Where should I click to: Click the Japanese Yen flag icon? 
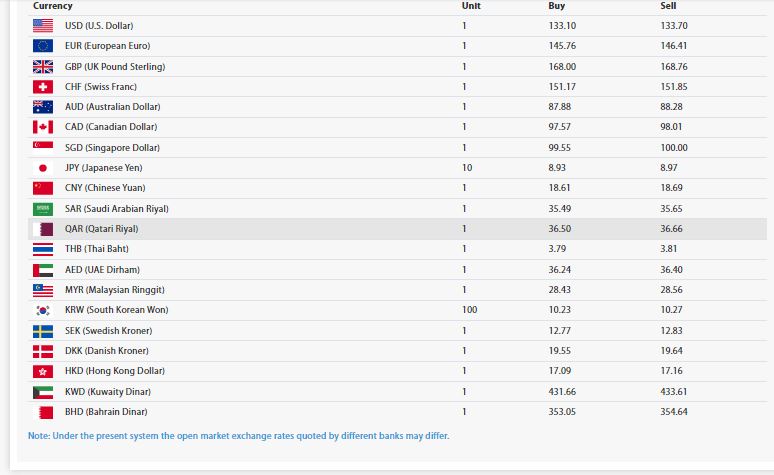pyautogui.click(x=43, y=168)
